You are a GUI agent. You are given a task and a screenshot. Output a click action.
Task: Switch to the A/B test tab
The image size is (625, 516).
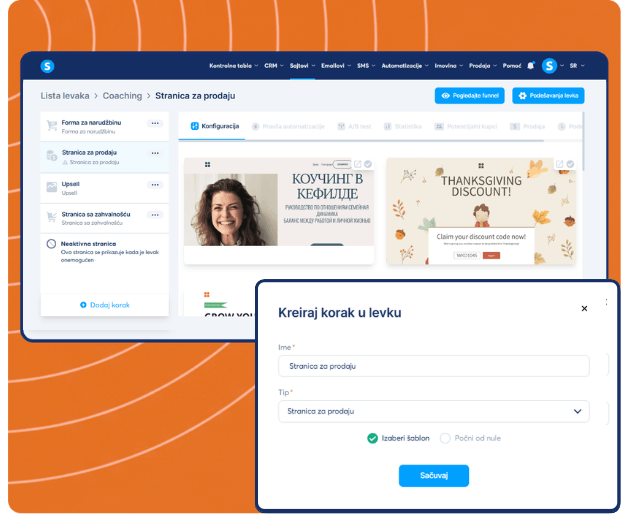tap(354, 127)
